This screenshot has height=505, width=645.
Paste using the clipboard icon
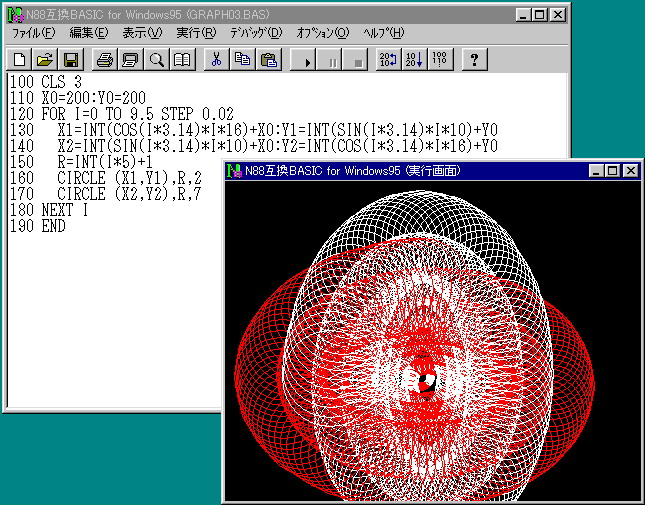(269, 60)
